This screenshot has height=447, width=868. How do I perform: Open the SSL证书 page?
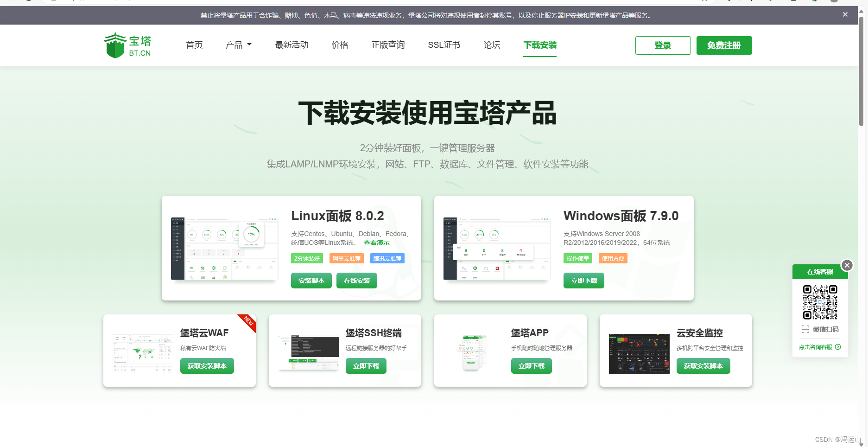pos(444,45)
